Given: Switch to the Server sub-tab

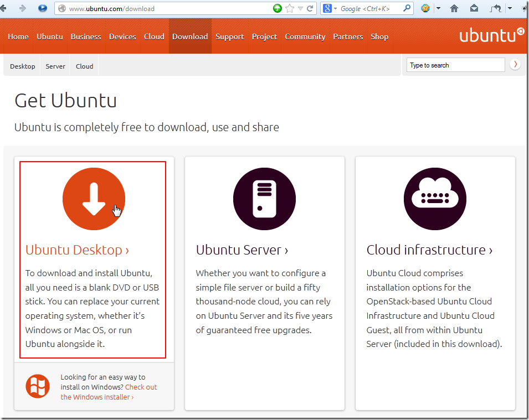Looking at the screenshot, I should pyautogui.click(x=55, y=66).
